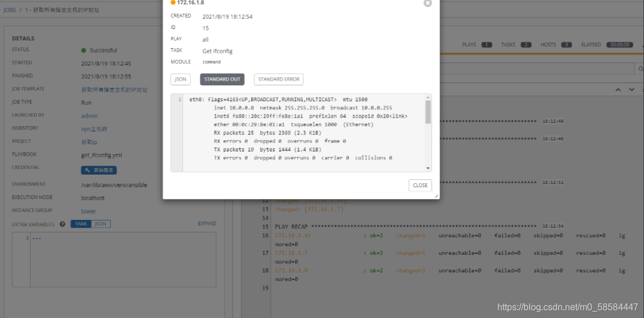Image resolution: width=644 pixels, height=318 pixels.
Task: Click the get_ifconfig.yml playbook value
Action: pyautogui.click(x=101, y=155)
